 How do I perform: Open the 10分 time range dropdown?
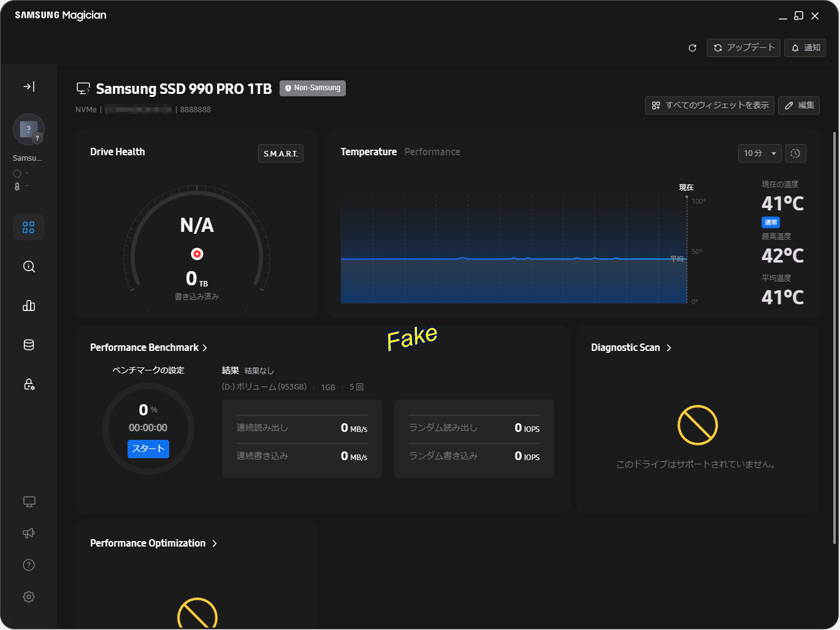pos(759,153)
